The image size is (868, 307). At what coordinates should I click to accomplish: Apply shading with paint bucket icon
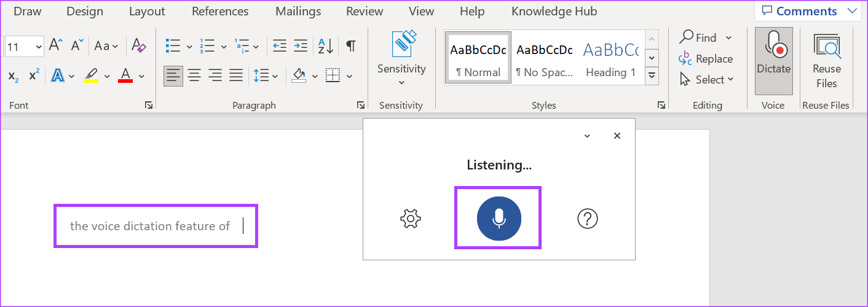[299, 76]
